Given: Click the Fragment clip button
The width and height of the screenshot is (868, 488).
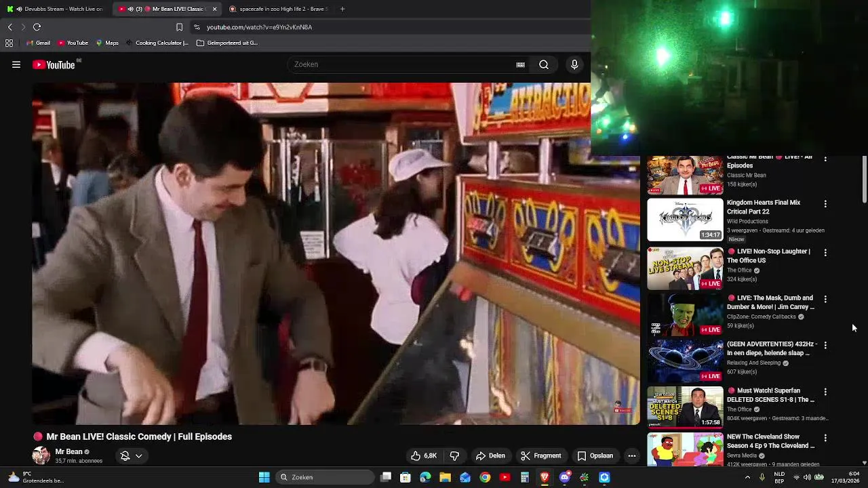Looking at the screenshot, I should pos(541,455).
